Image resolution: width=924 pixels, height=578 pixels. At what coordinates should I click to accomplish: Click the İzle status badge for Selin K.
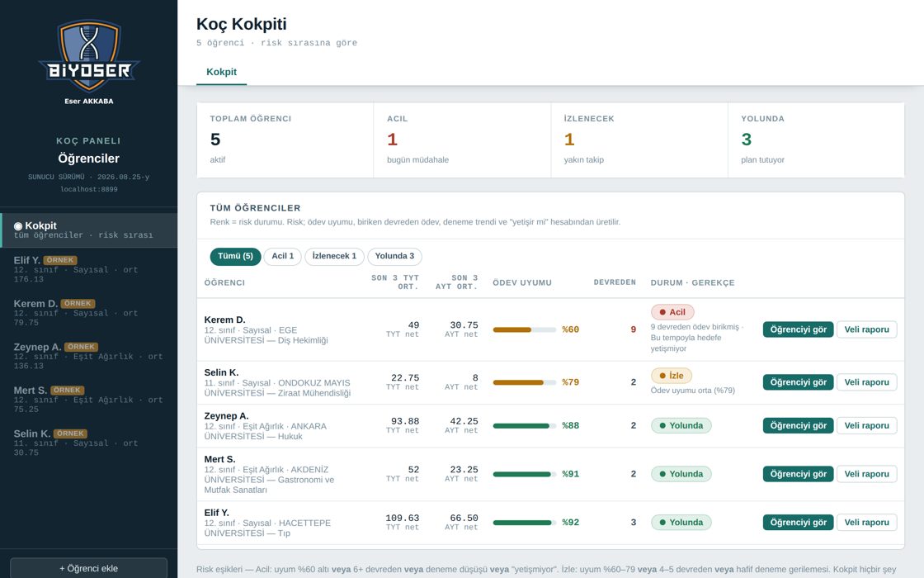pos(672,376)
